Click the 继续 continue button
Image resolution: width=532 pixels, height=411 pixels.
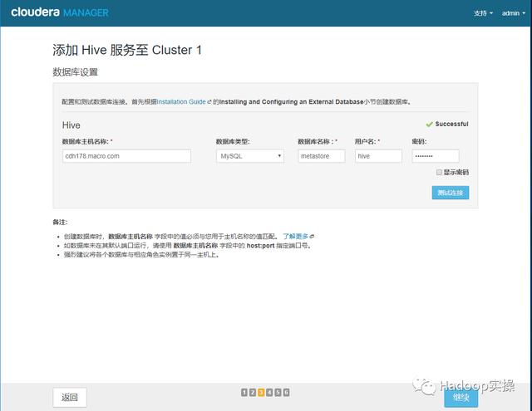(x=461, y=398)
